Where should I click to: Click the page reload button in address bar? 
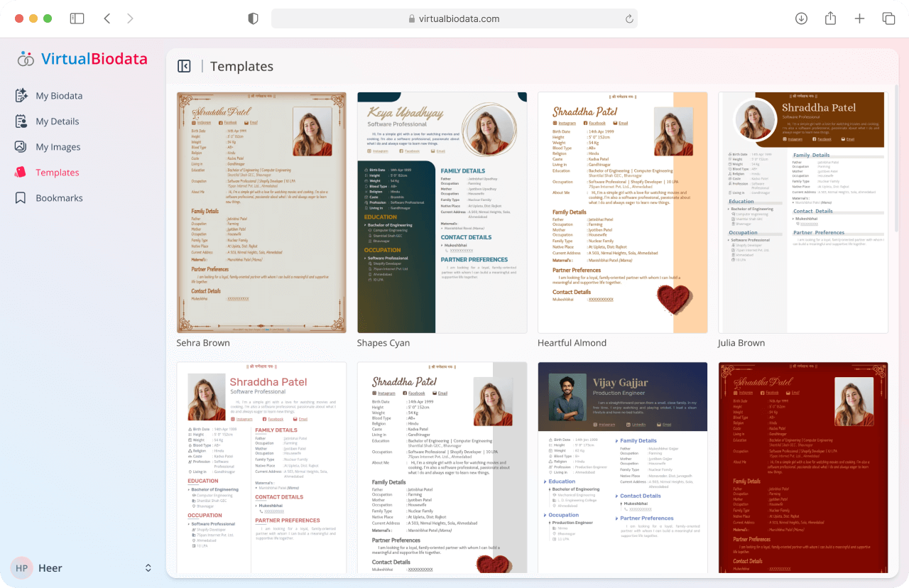point(629,18)
